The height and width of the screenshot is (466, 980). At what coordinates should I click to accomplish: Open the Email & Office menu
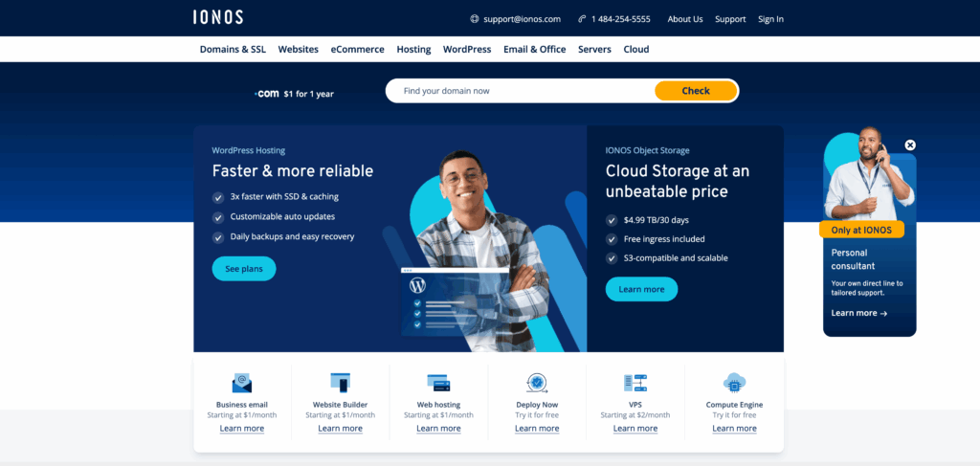534,50
